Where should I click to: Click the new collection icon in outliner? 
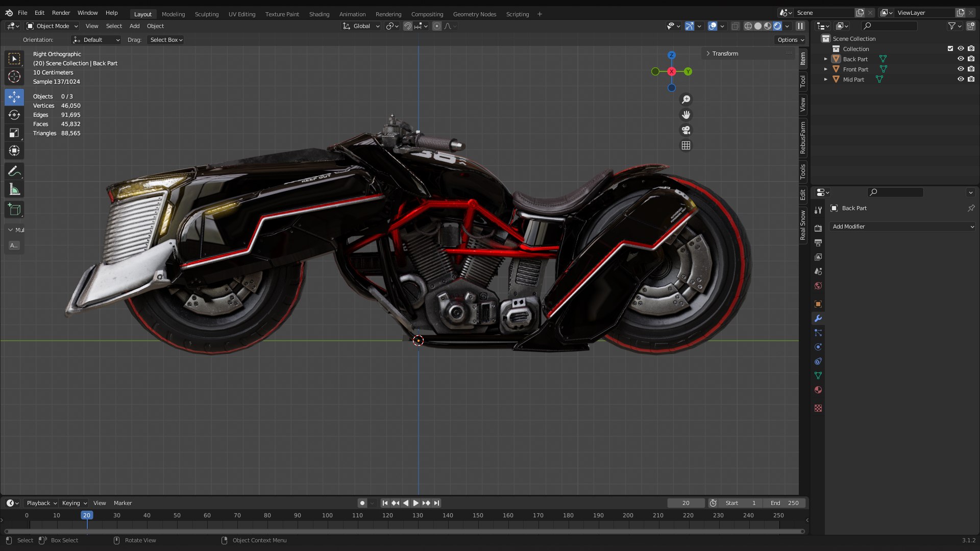pyautogui.click(x=971, y=26)
